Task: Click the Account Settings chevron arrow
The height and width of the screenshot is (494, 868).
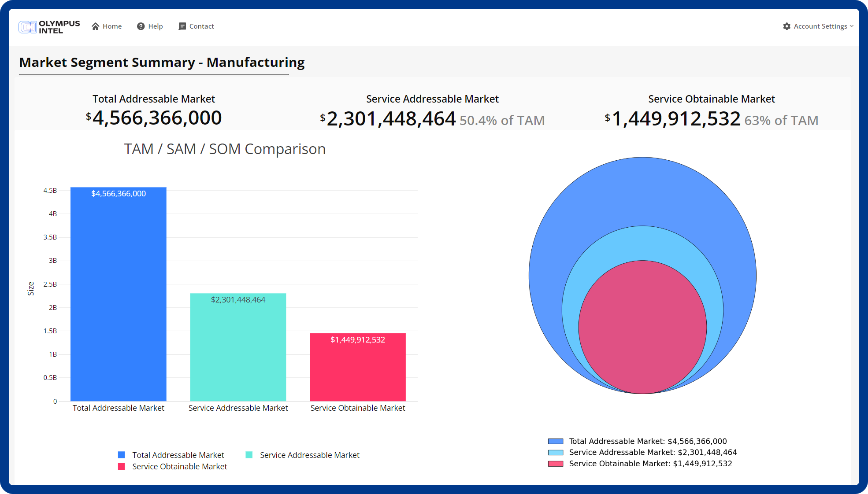Action: 852,26
